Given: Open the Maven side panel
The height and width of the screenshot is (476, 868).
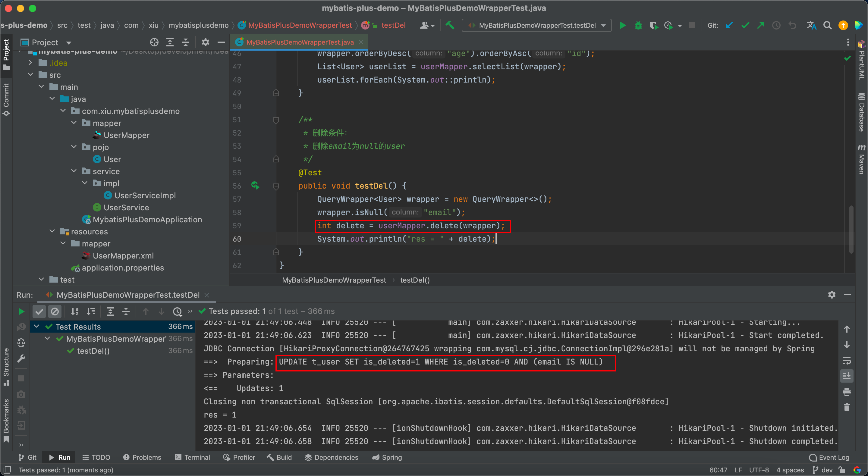Looking at the screenshot, I should (x=861, y=159).
